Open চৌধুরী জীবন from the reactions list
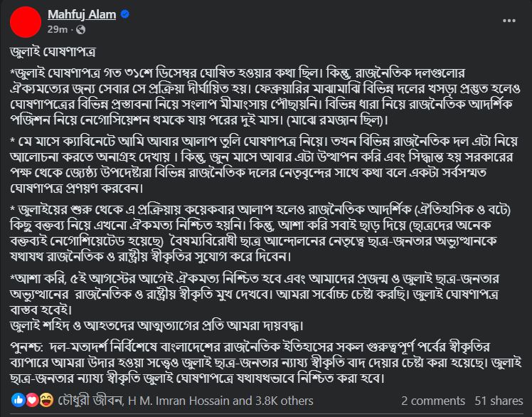This screenshot has height=417, width=532. click(x=90, y=401)
